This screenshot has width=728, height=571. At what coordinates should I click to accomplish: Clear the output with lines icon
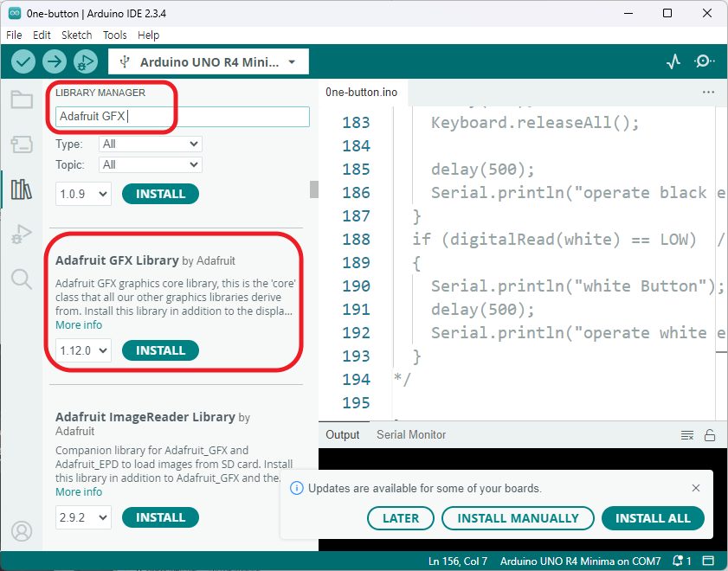(x=687, y=435)
